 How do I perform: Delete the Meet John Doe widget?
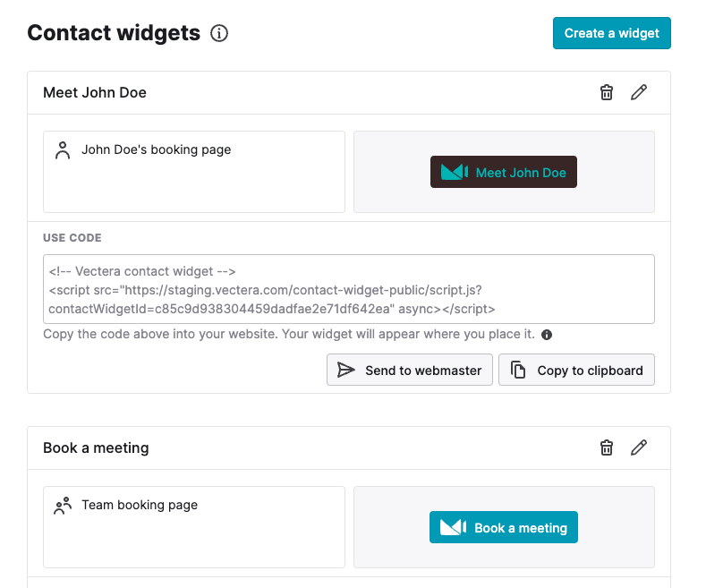coord(607,92)
